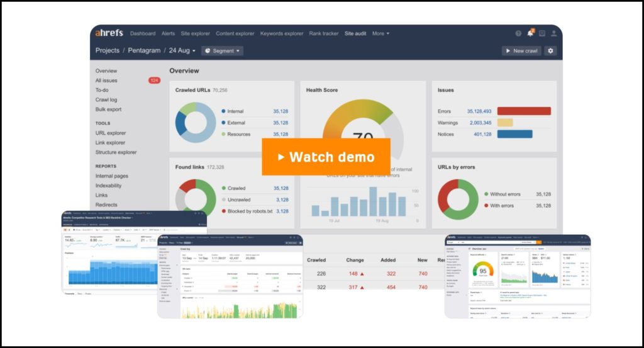Image resolution: width=644 pixels, height=348 pixels.
Task: Open crawl settings gear icon
Action: (550, 50)
